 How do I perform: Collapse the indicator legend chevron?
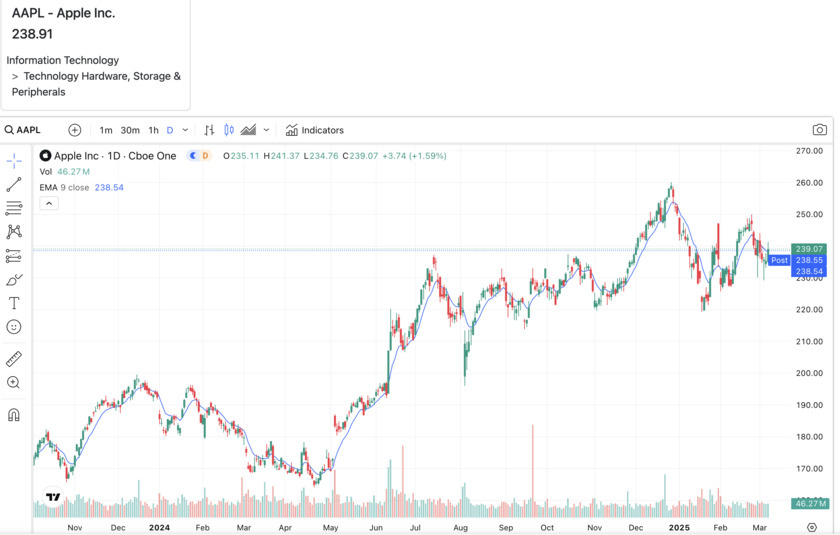click(x=49, y=203)
